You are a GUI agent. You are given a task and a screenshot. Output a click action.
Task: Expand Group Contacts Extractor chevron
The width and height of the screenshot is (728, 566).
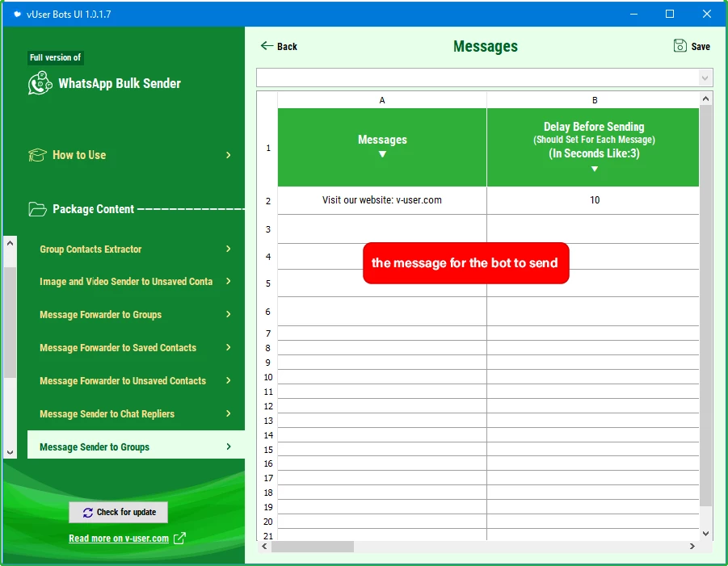(229, 249)
